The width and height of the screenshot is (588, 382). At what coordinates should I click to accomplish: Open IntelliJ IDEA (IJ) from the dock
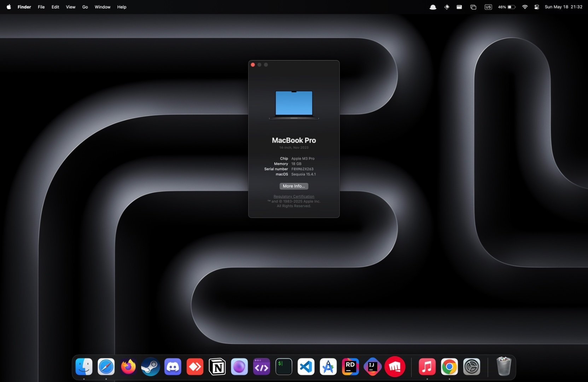pyautogui.click(x=372, y=367)
